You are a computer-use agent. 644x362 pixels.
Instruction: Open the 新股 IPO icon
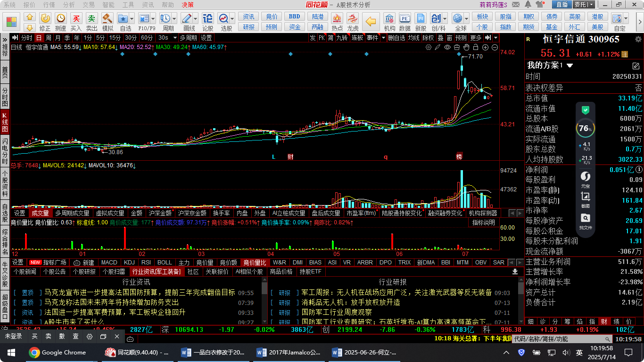pyautogui.click(x=421, y=18)
